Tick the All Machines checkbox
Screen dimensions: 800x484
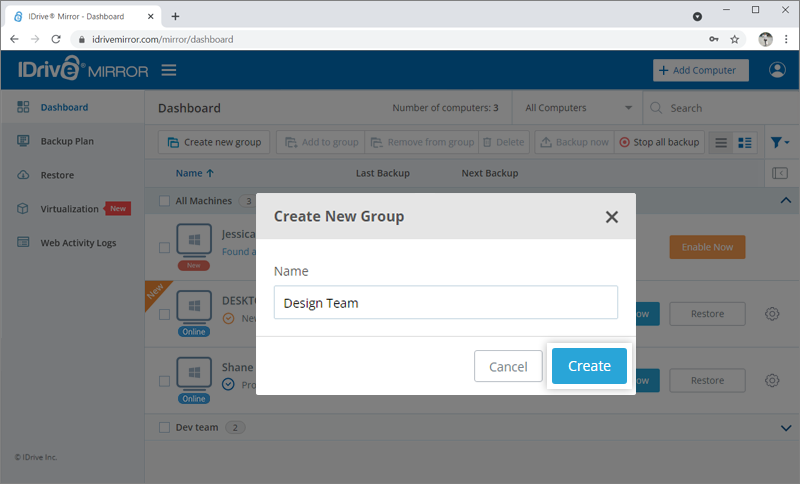click(165, 201)
